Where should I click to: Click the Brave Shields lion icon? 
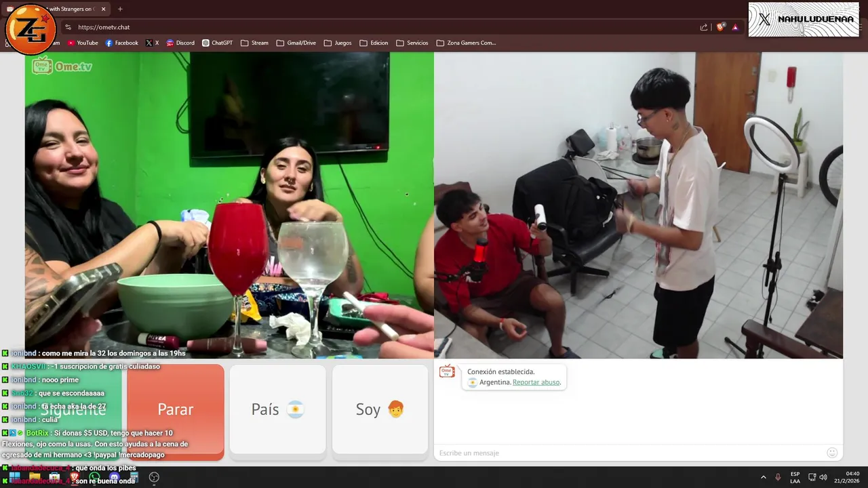[721, 27]
